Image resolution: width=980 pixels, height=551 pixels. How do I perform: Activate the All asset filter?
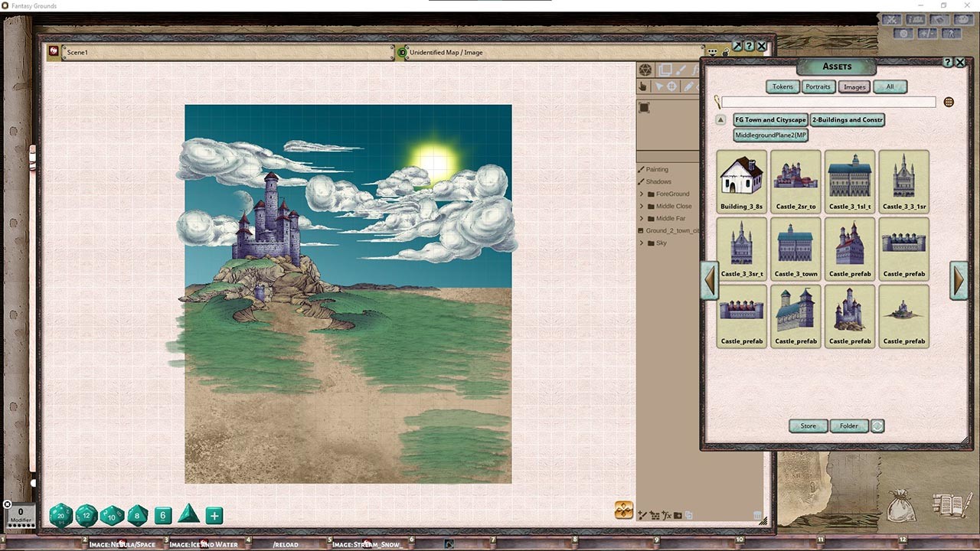pyautogui.click(x=890, y=86)
